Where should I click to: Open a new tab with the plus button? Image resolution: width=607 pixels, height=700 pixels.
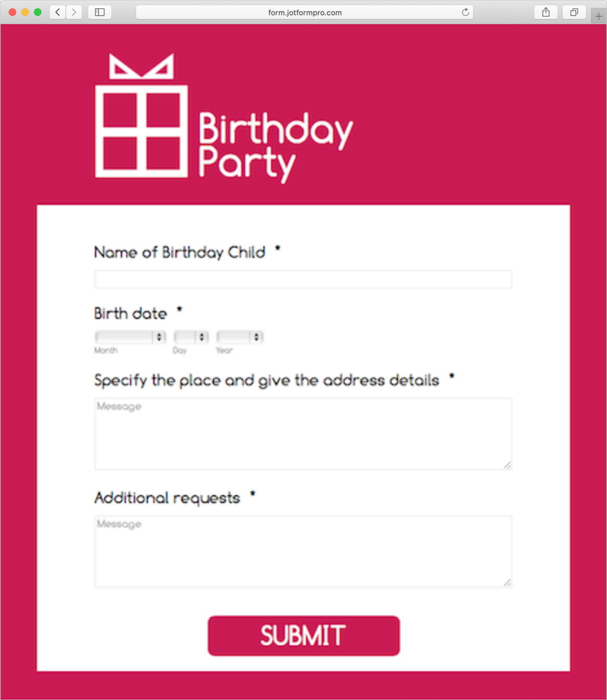598,16
